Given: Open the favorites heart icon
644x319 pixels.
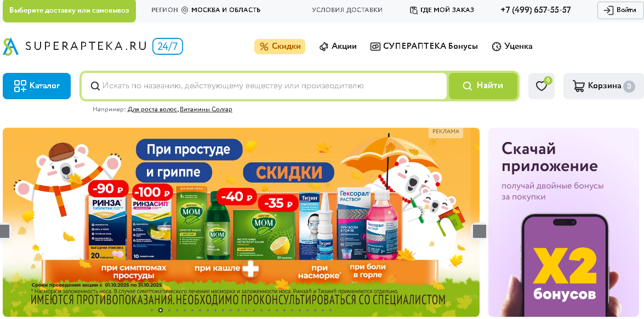Looking at the screenshot, I should (542, 86).
